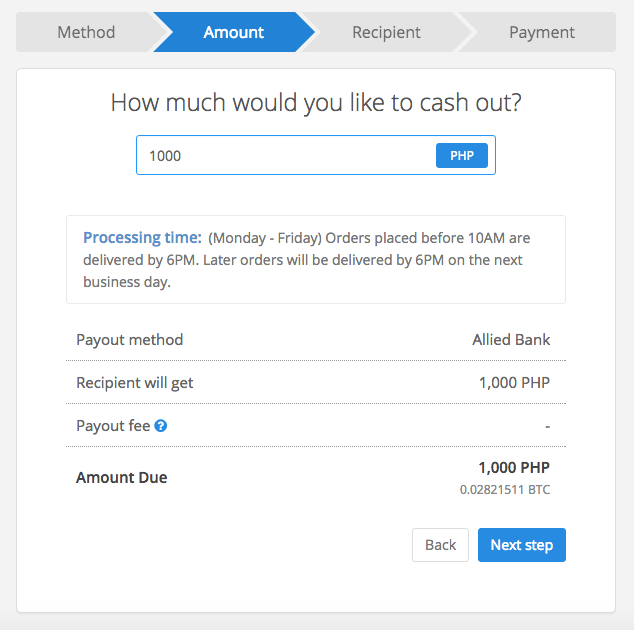Click the Recipient will get label
Screen dimensions: 634x630
point(135,383)
